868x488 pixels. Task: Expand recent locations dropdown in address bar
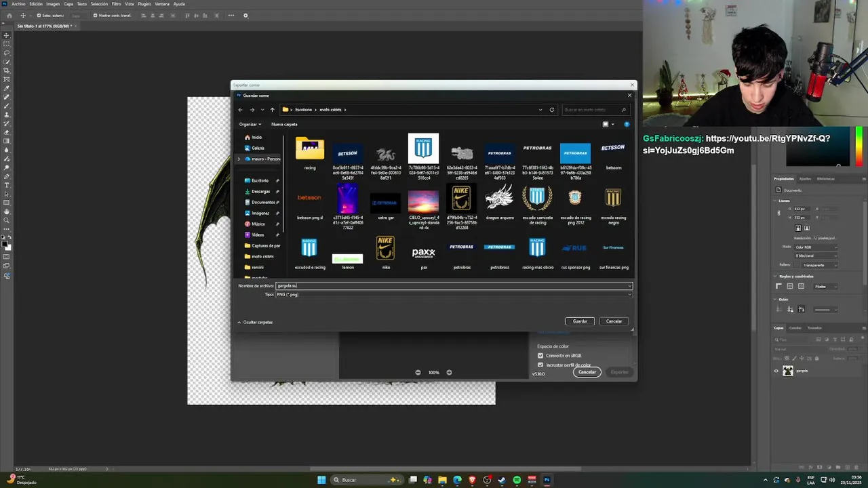[262, 110]
